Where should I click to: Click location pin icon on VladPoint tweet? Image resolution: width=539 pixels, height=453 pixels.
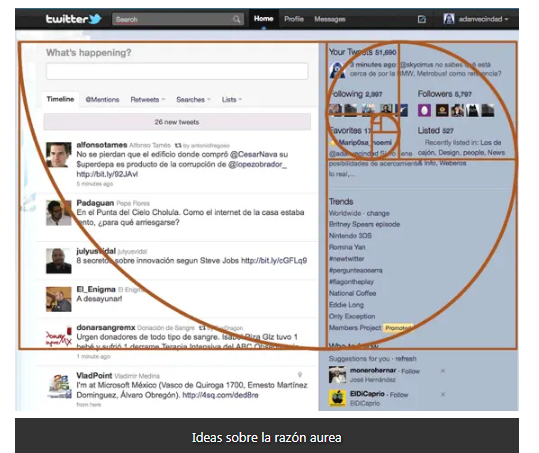(300, 375)
